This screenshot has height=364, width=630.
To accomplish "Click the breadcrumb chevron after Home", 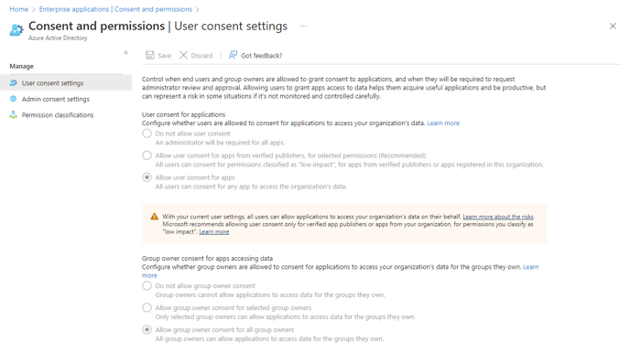I will [x=34, y=9].
